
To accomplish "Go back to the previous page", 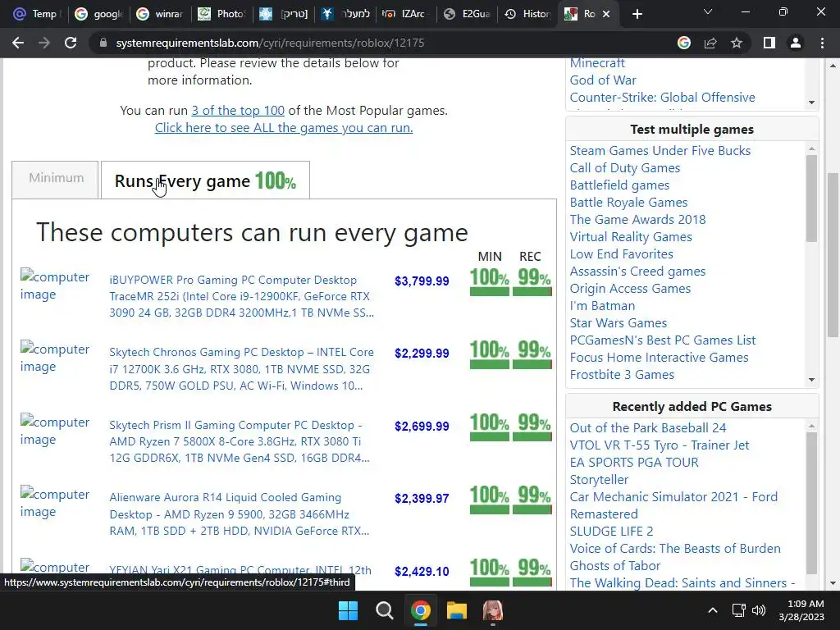I will pyautogui.click(x=18, y=43).
